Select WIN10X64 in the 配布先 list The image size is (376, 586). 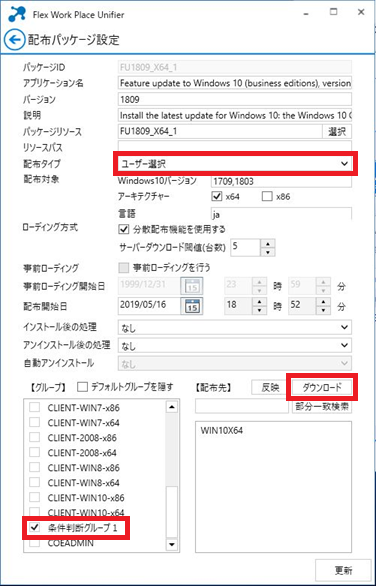(x=222, y=431)
